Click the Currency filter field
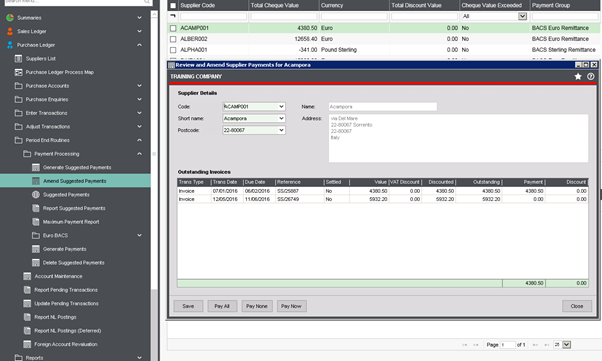This screenshot has height=361, width=602. [354, 16]
